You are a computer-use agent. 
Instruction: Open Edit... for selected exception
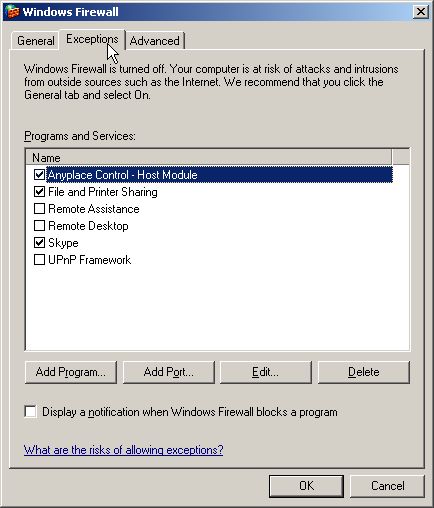click(266, 372)
